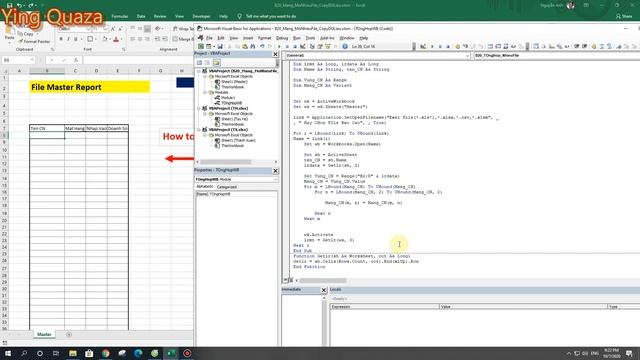Collapse the first Microsoft Excel Objects folder
This screenshot has width=640, height=360.
(x=205, y=76)
